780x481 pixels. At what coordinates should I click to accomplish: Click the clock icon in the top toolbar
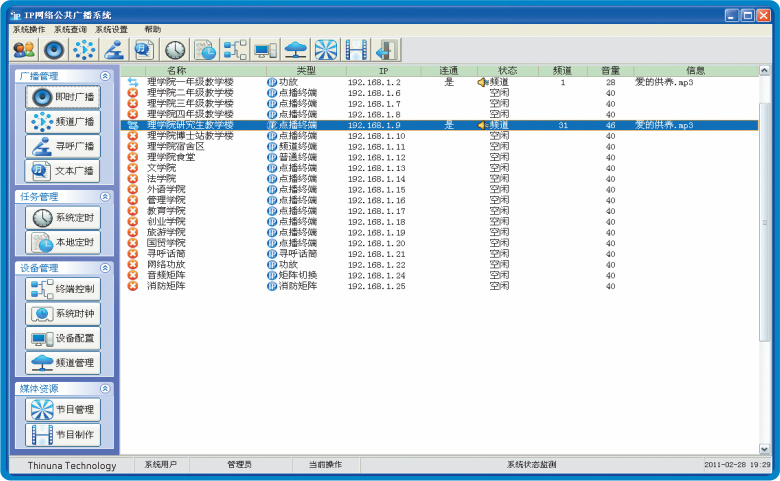(x=175, y=49)
